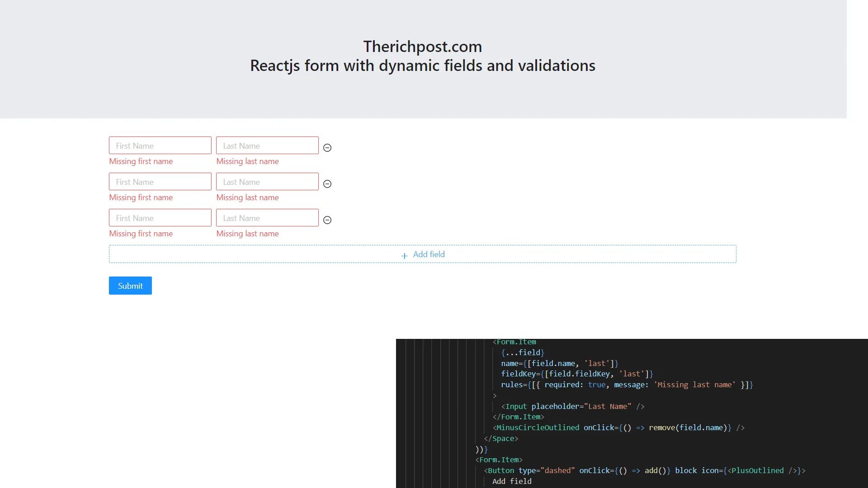Click third row 'Missing last name' message

tap(247, 234)
